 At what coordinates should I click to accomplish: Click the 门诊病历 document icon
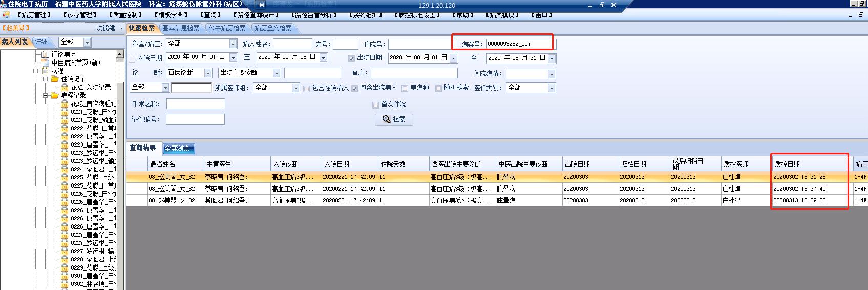(45, 54)
